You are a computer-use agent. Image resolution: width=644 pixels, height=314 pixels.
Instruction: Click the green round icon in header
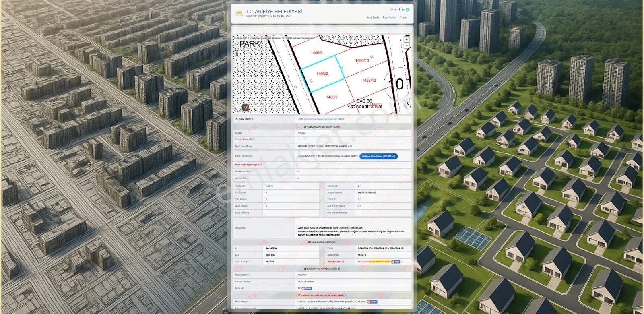pos(407,10)
